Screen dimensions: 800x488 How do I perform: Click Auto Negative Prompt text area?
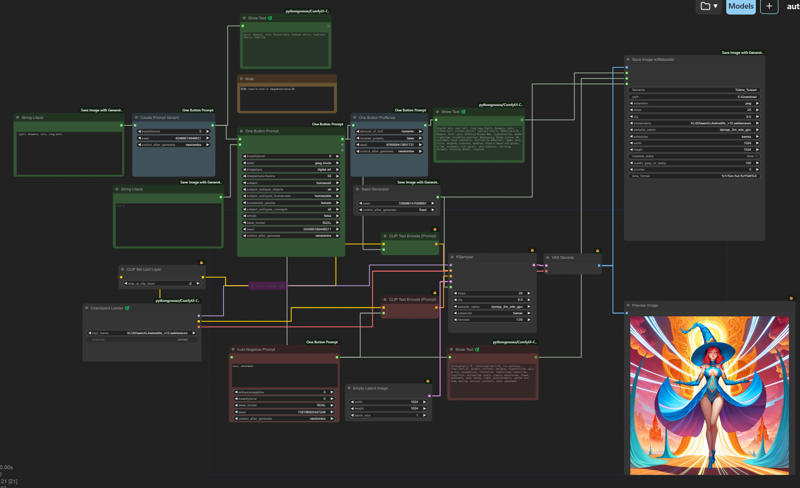285,375
